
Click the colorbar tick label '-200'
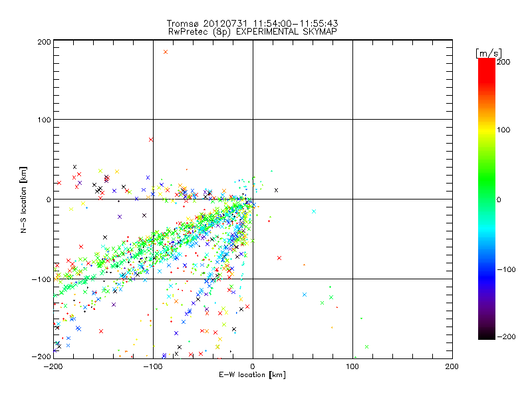click(x=506, y=336)
